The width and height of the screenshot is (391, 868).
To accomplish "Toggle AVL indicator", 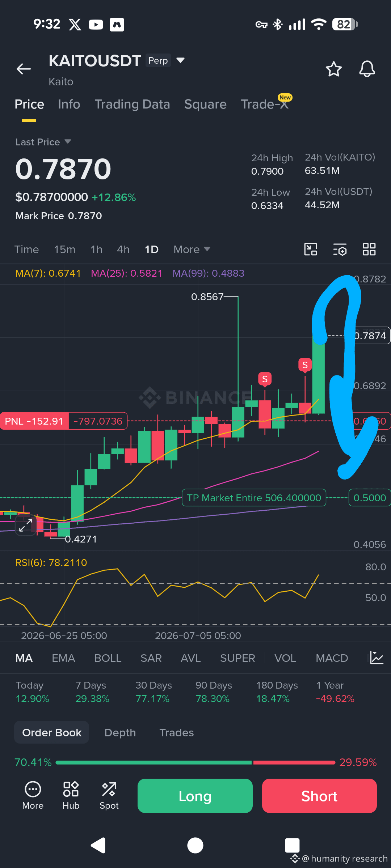I will click(190, 658).
